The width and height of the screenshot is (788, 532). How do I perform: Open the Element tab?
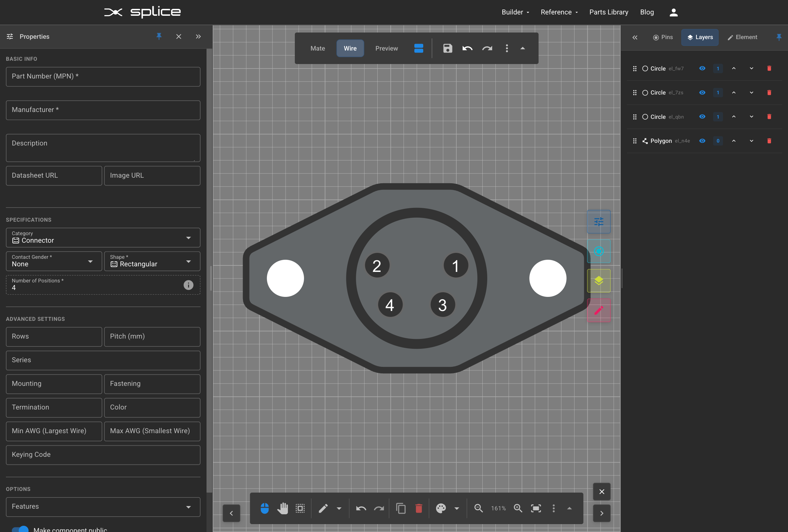(742, 37)
